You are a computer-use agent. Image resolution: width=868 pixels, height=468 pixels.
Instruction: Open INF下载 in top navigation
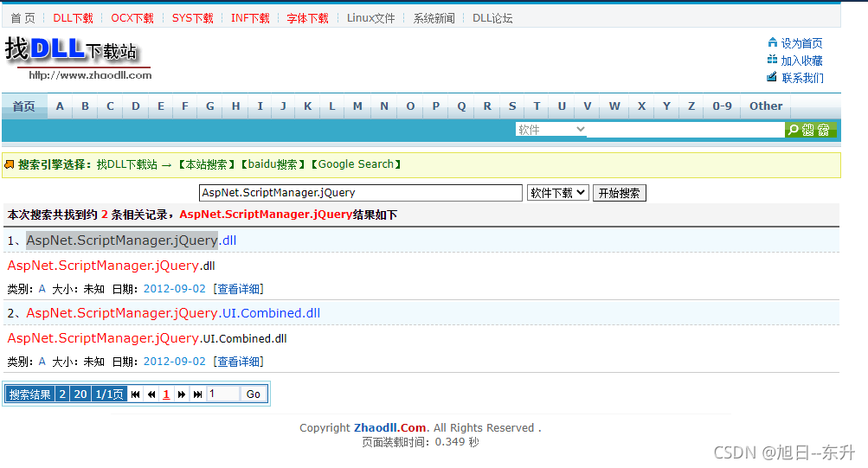click(250, 18)
